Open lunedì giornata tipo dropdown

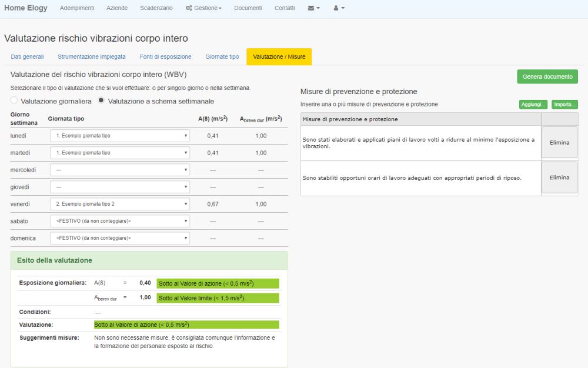click(119, 136)
